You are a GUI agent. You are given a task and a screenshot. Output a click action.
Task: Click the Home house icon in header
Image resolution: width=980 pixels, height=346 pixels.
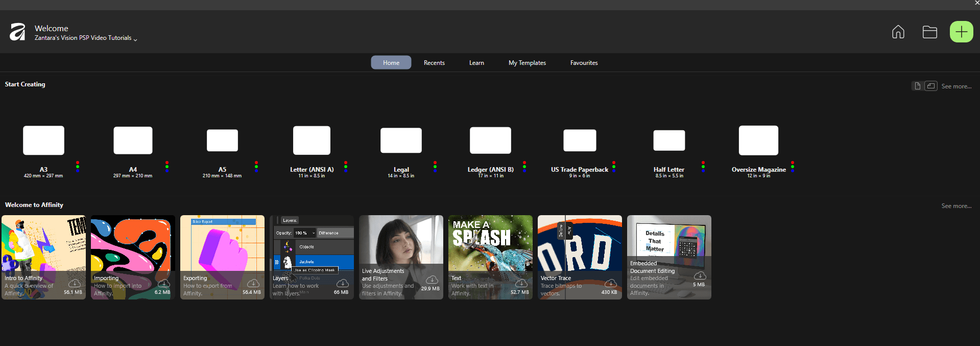click(898, 32)
